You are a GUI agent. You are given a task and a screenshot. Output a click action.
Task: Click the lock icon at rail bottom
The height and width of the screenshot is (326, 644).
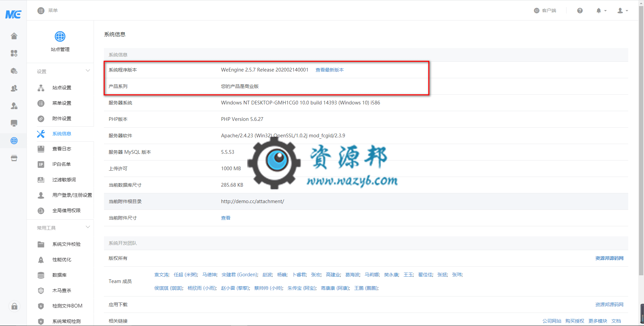14,306
